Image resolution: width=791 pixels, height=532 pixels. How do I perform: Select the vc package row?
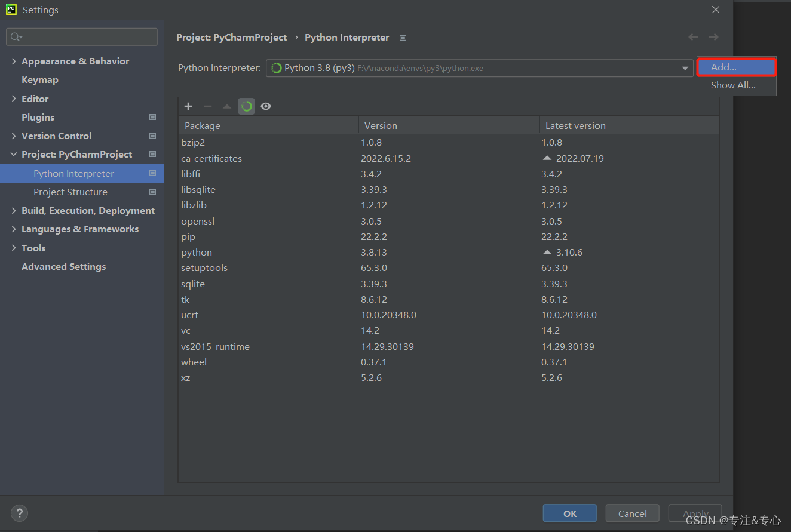(x=449, y=330)
